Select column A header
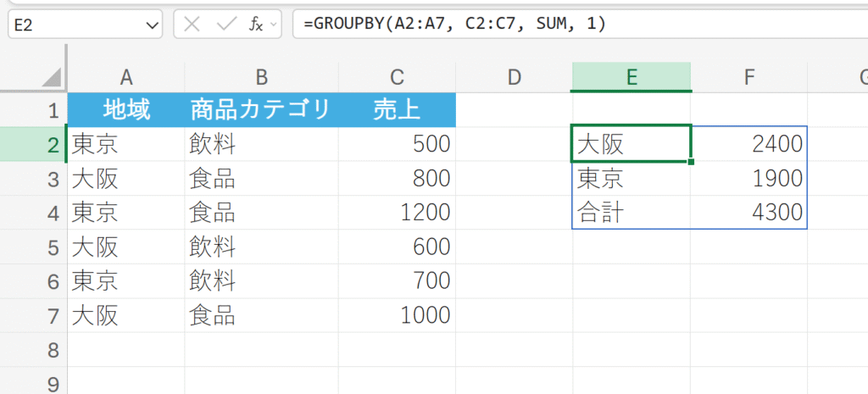Image resolution: width=868 pixels, height=394 pixels. [126, 78]
